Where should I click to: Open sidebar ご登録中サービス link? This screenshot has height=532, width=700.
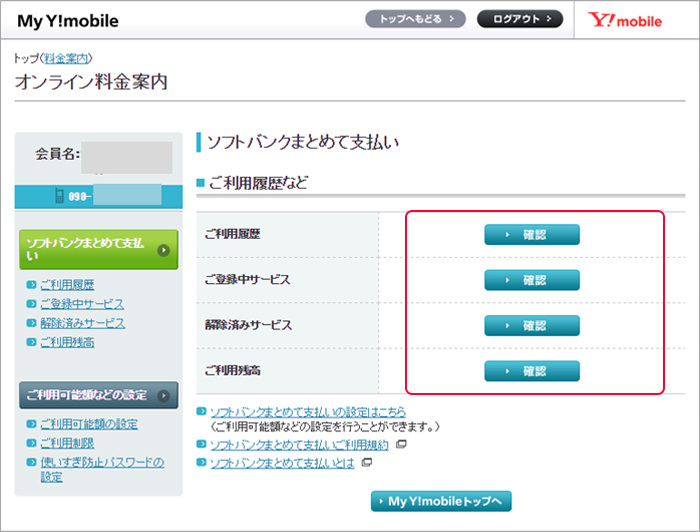click(x=82, y=304)
